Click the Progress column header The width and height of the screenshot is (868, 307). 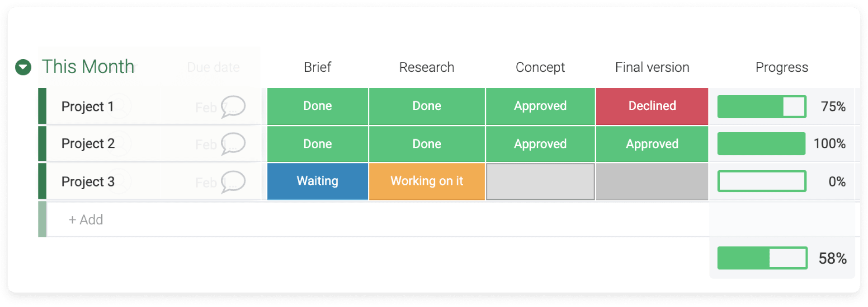pyautogui.click(x=781, y=67)
